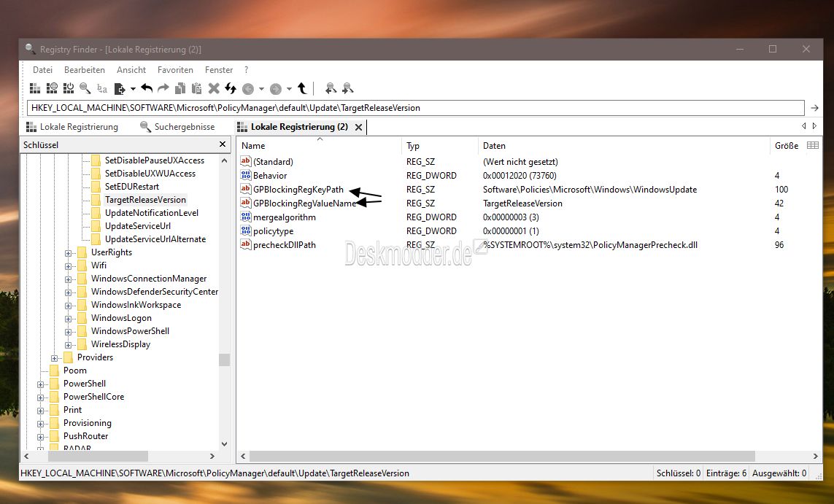Image resolution: width=834 pixels, height=504 pixels.
Task: Open the Bearbeiten menu
Action: 84,70
